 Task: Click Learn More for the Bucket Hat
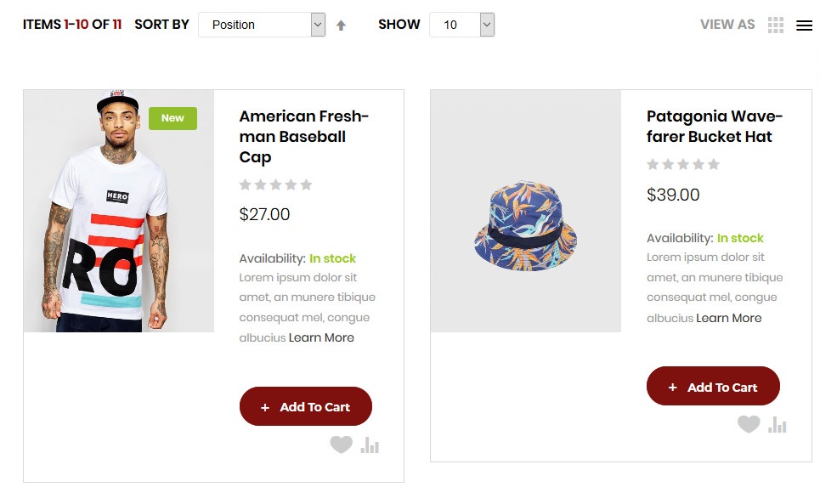pos(728,318)
